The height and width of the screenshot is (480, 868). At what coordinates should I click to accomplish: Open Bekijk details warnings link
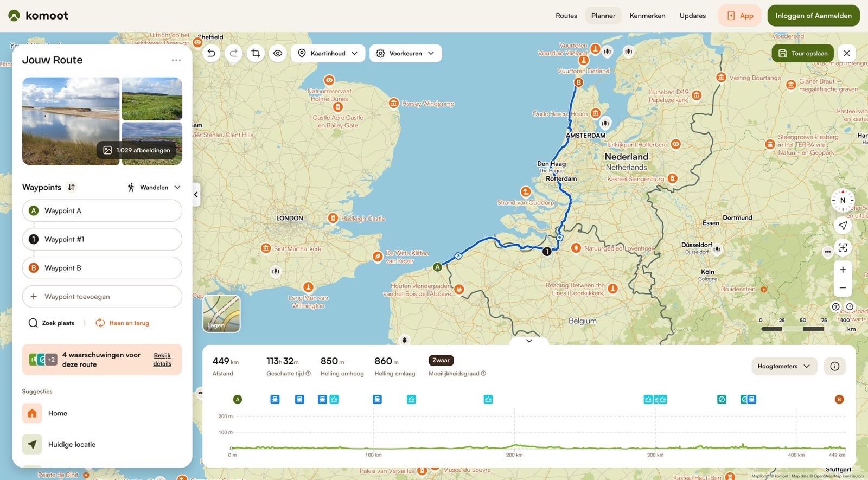[162, 360]
